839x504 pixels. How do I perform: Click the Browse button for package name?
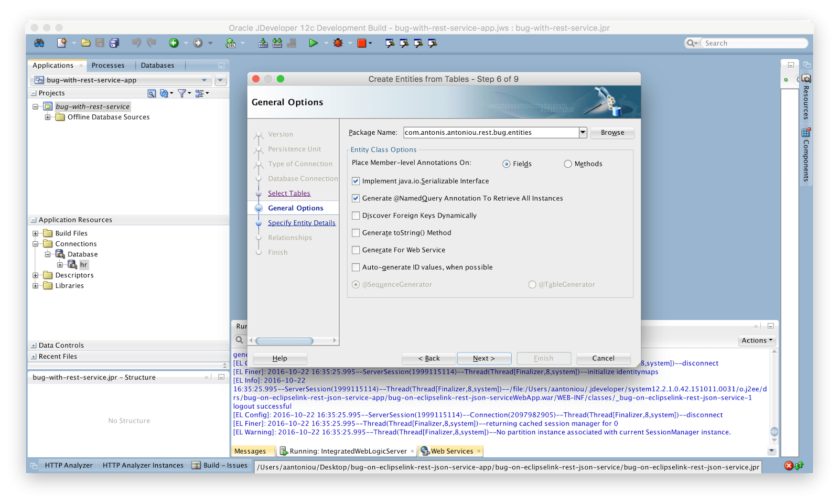pos(612,133)
